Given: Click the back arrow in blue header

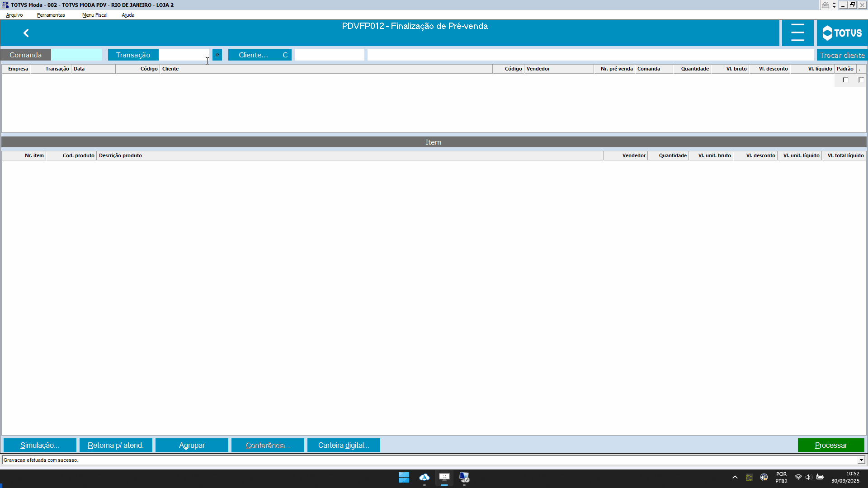Looking at the screenshot, I should pos(26,33).
